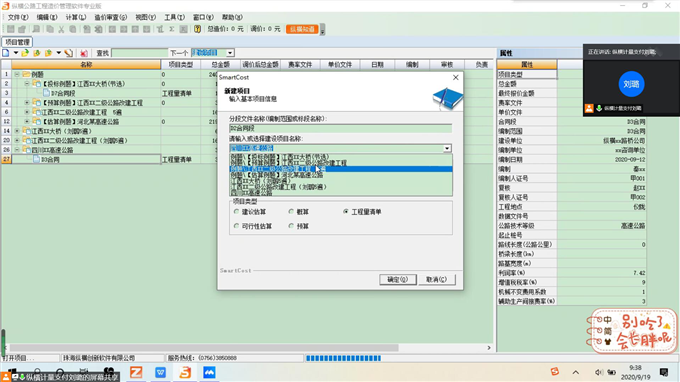The image size is (680, 382).
Task: Open the WPS app in taskbar
Action: (160, 372)
